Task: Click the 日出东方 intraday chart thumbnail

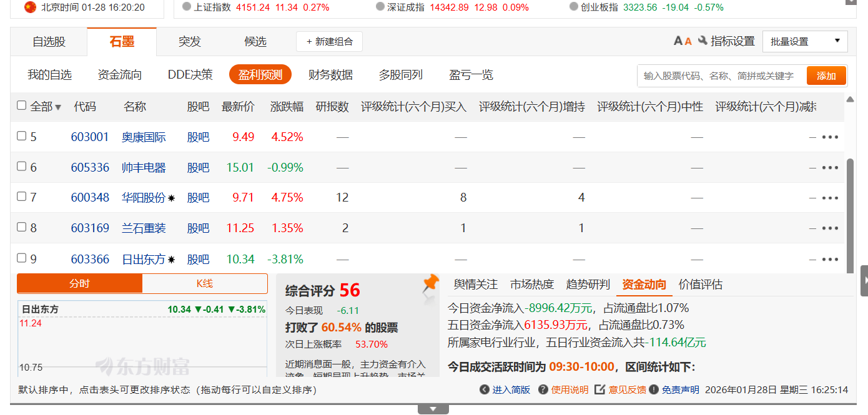Action: pos(144,339)
